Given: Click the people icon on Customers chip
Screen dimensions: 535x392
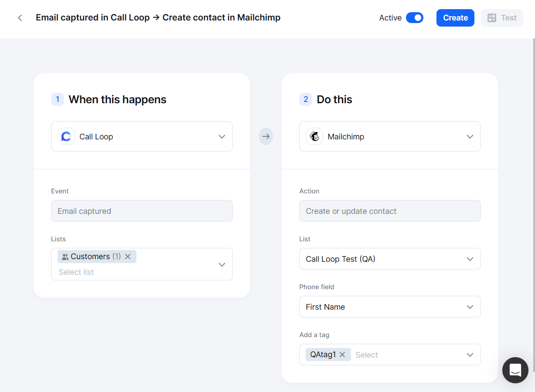Looking at the screenshot, I should point(65,257).
